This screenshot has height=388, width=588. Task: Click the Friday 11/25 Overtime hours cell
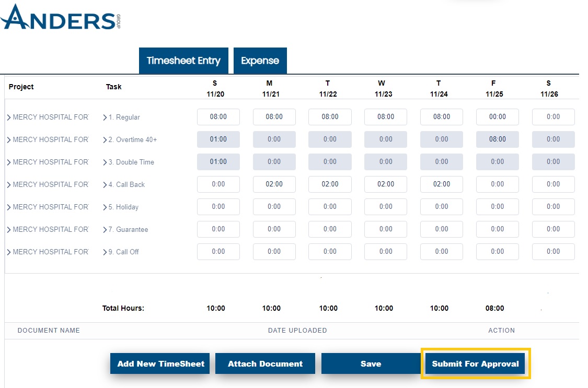tap(497, 139)
